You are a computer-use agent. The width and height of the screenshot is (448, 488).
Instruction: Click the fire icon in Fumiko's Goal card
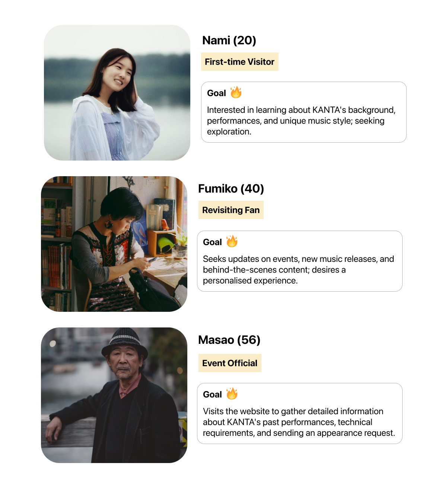click(232, 241)
